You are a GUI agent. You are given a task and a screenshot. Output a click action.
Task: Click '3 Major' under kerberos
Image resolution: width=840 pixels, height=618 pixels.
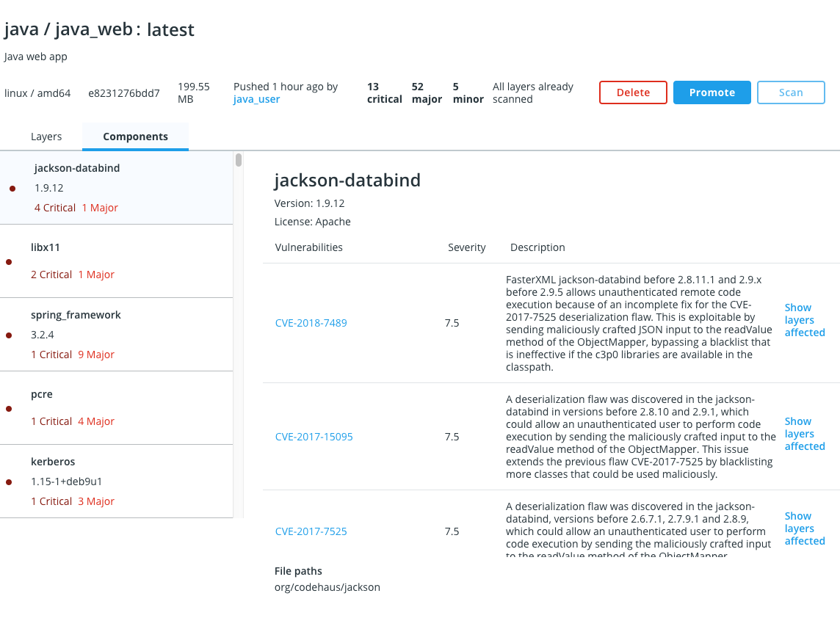tap(96, 501)
